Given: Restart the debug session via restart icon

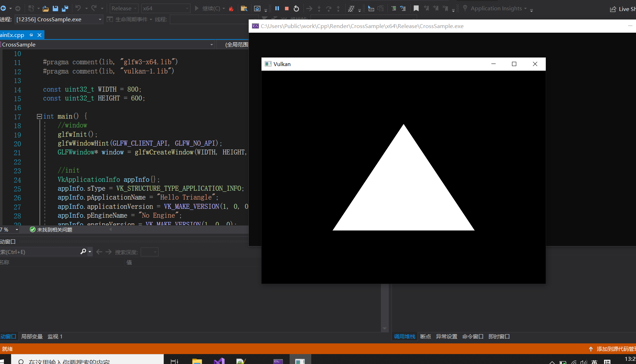Looking at the screenshot, I should point(296,9).
